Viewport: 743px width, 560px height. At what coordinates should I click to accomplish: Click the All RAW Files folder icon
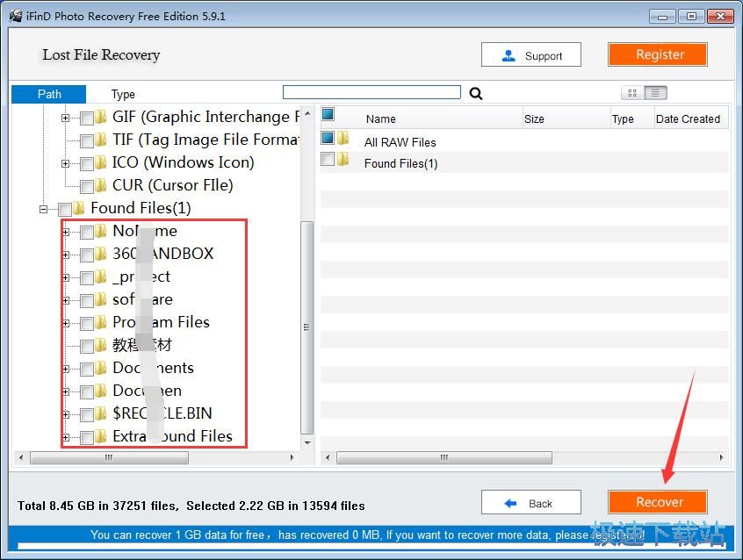point(343,140)
